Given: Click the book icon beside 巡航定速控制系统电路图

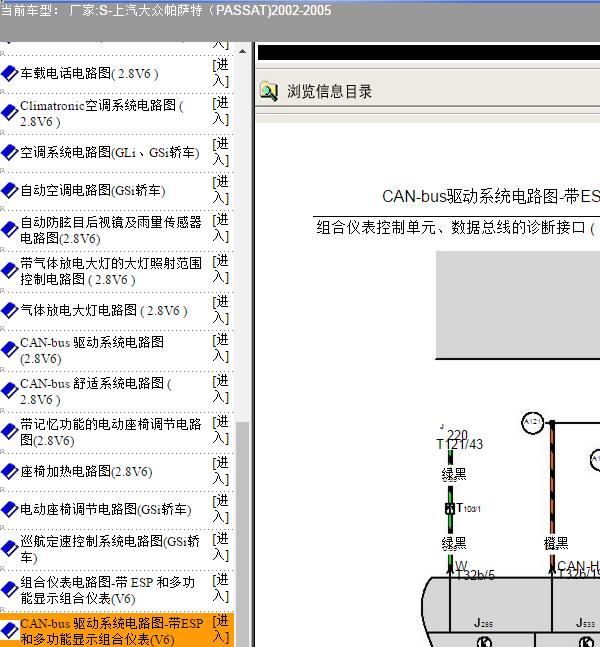Looking at the screenshot, I should pyautogui.click(x=9, y=548).
